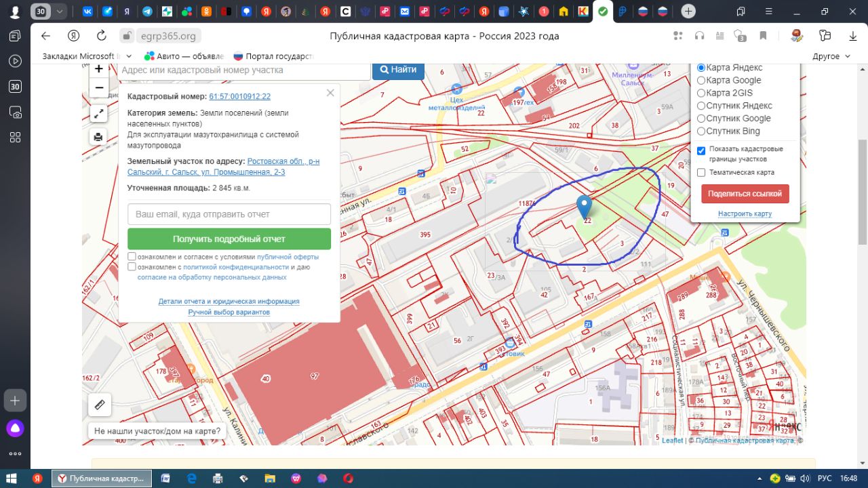Viewport: 868px width, 488px height.
Task: Reload the page in browser toolbar
Action: [102, 36]
